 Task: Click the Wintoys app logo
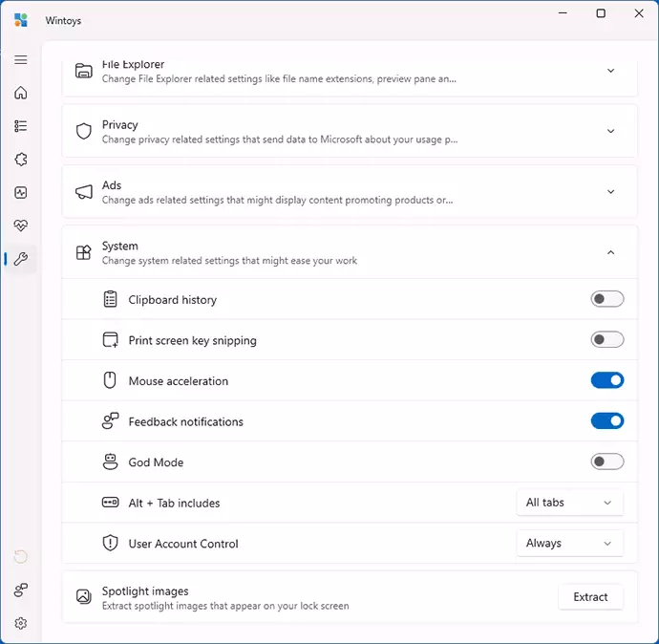(x=21, y=20)
